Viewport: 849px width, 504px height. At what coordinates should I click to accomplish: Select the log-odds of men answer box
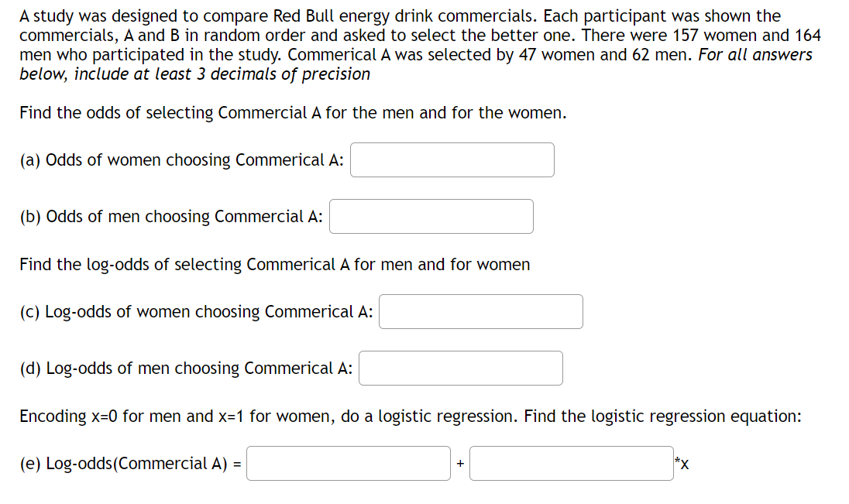460,368
